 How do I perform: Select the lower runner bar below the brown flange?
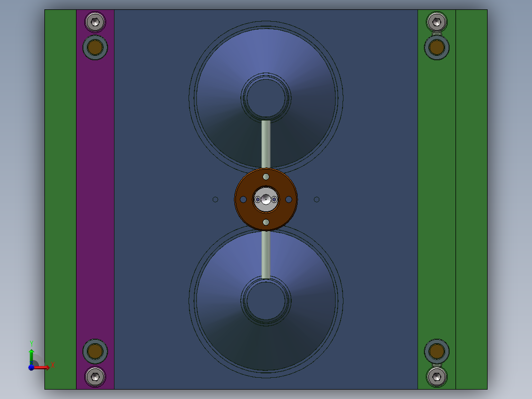tap(266, 255)
